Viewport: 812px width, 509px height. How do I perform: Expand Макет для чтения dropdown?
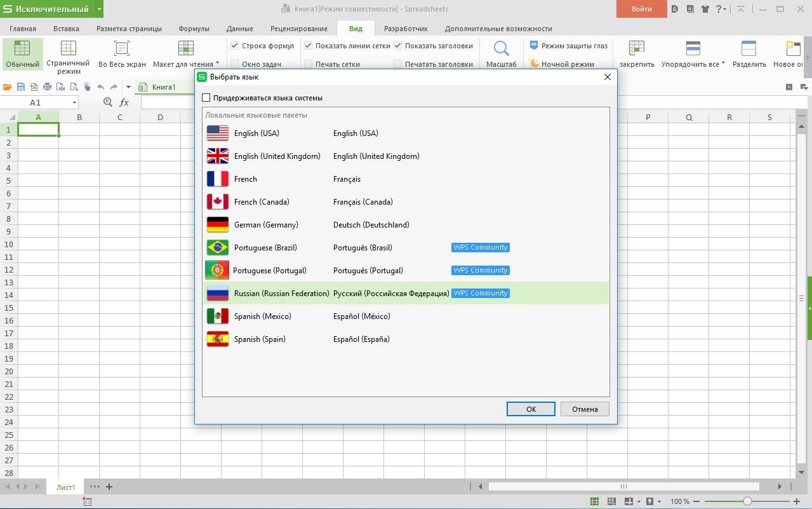217,64
